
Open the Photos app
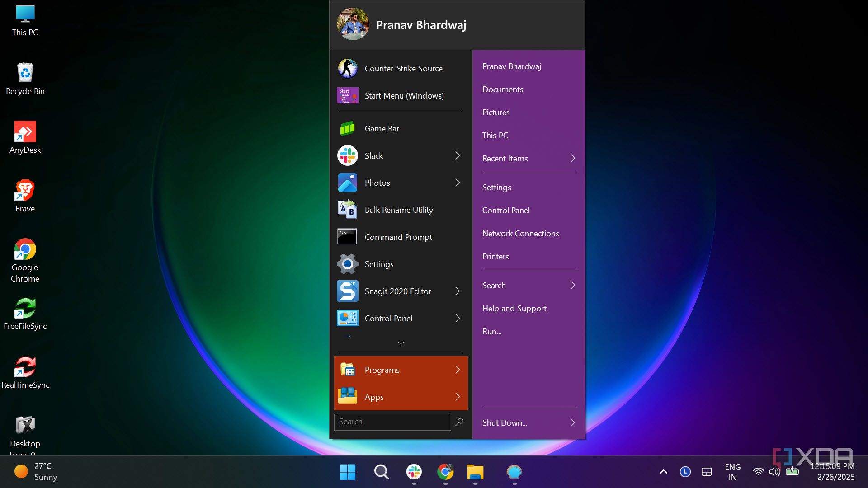tap(377, 183)
